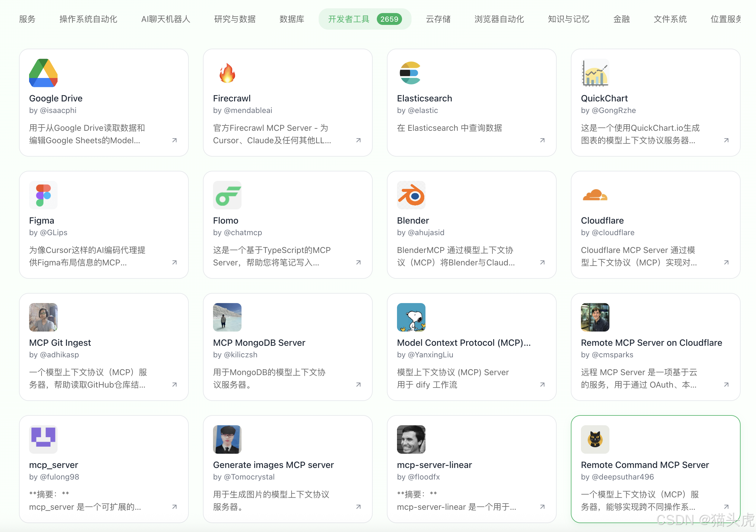Click the Cloudflare cloud icon
The height and width of the screenshot is (532, 756).
tap(595, 195)
